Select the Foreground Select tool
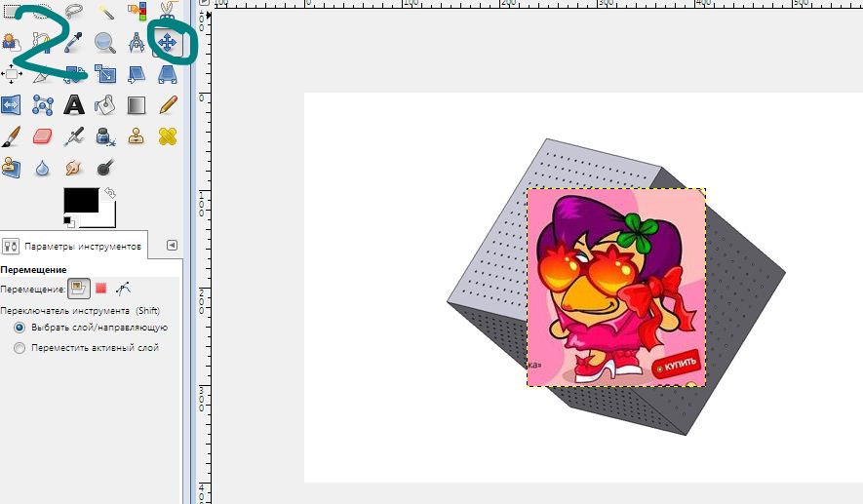The height and width of the screenshot is (504, 863). 11,42
